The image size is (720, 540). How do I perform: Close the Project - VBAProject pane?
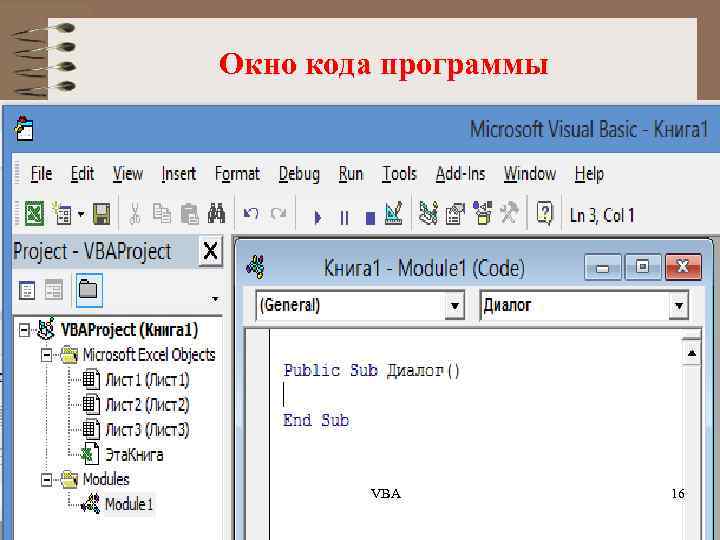(211, 251)
